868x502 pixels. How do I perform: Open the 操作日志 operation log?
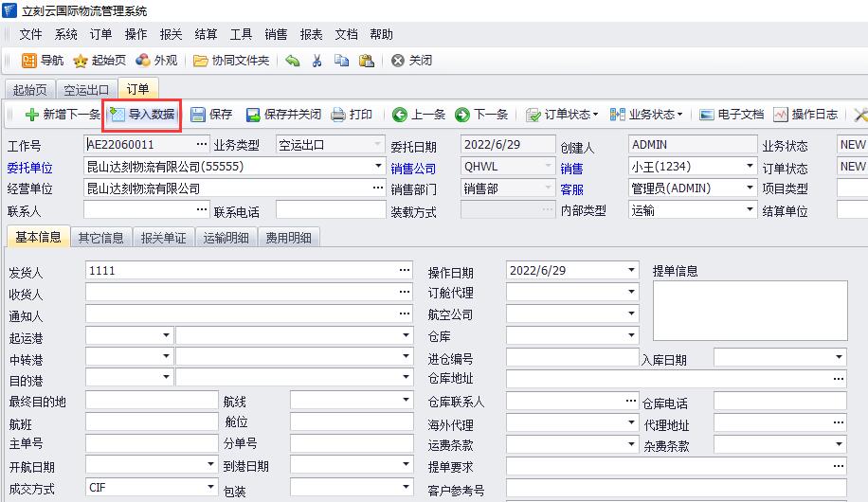(805, 115)
